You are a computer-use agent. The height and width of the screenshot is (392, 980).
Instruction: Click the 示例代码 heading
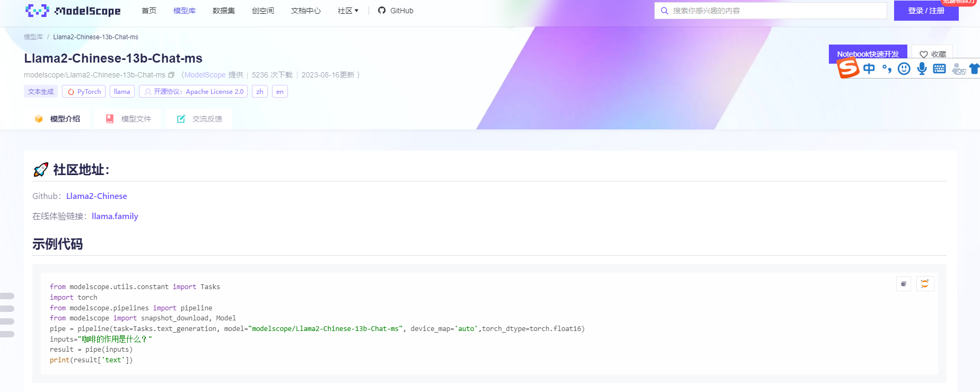pyautogui.click(x=57, y=244)
